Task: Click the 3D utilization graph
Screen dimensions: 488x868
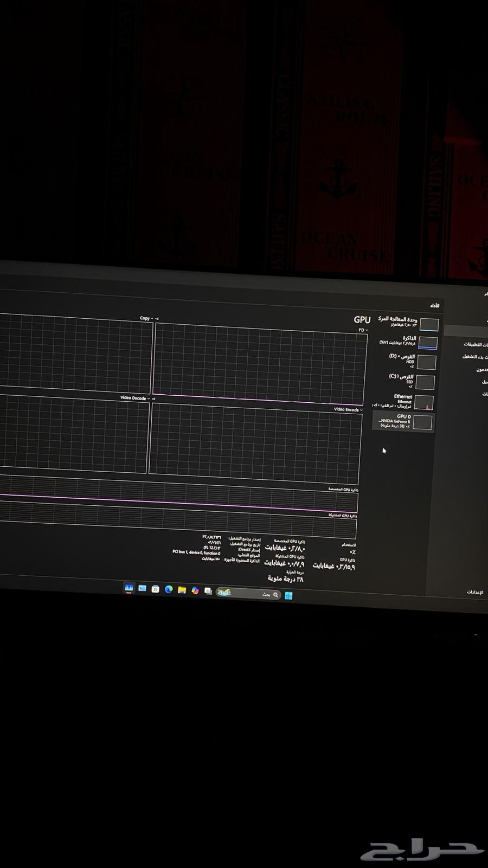Action: coord(260,363)
